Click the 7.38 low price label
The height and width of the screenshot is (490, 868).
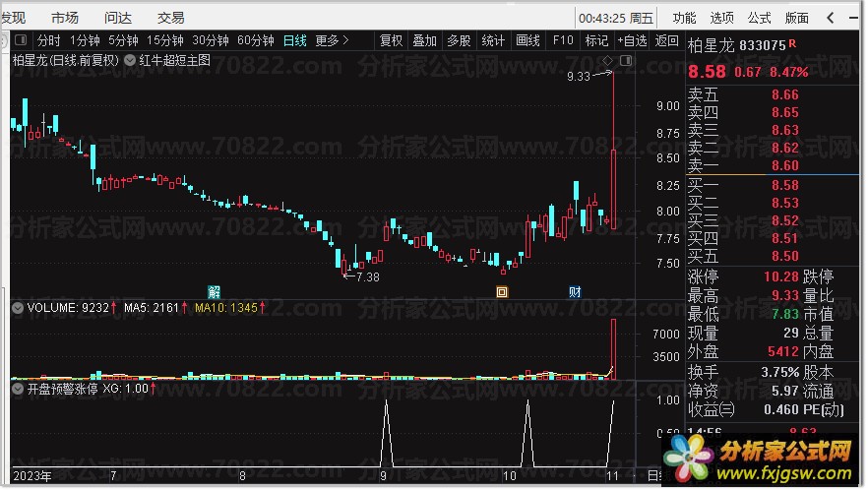pos(368,276)
